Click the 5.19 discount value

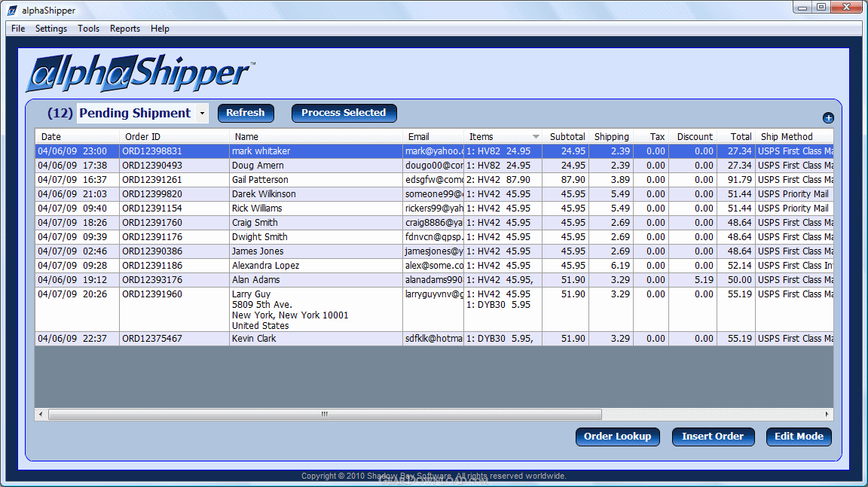704,280
